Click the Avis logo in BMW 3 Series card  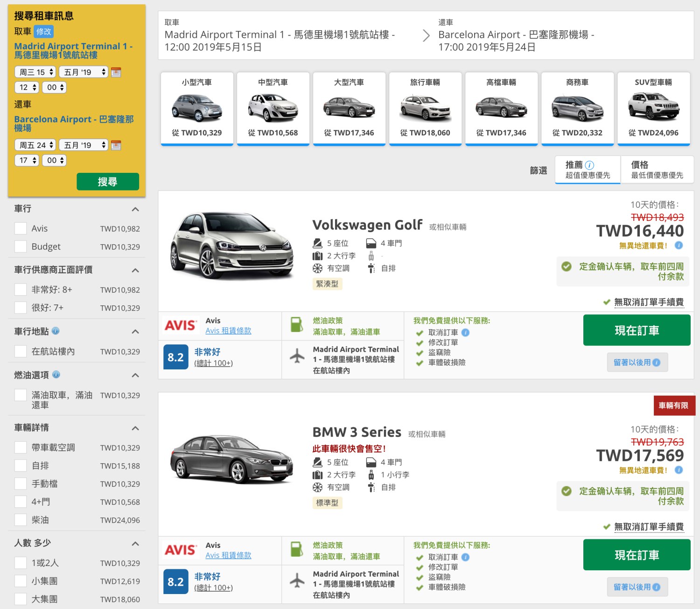(181, 550)
